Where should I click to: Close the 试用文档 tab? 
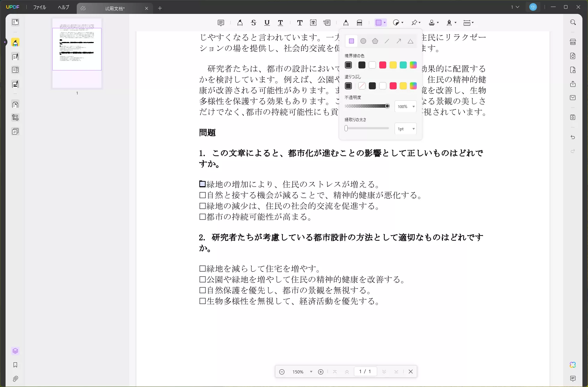click(x=147, y=8)
